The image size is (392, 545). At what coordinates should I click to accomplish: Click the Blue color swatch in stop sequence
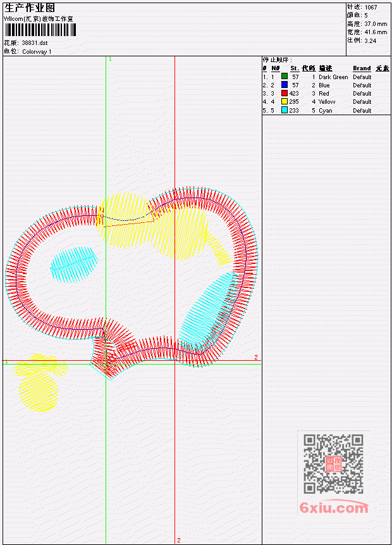(285, 85)
